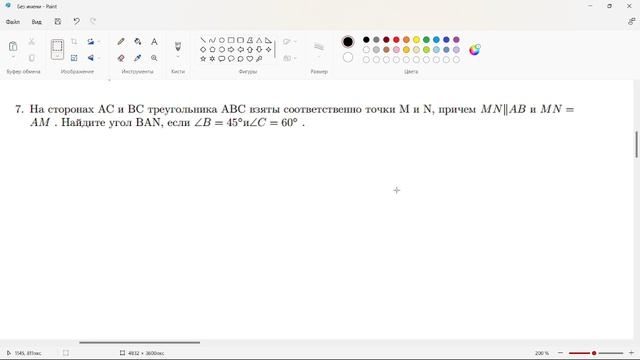Click the 200% zoom level indicator
Screen dimensions: 640x360
point(542,353)
